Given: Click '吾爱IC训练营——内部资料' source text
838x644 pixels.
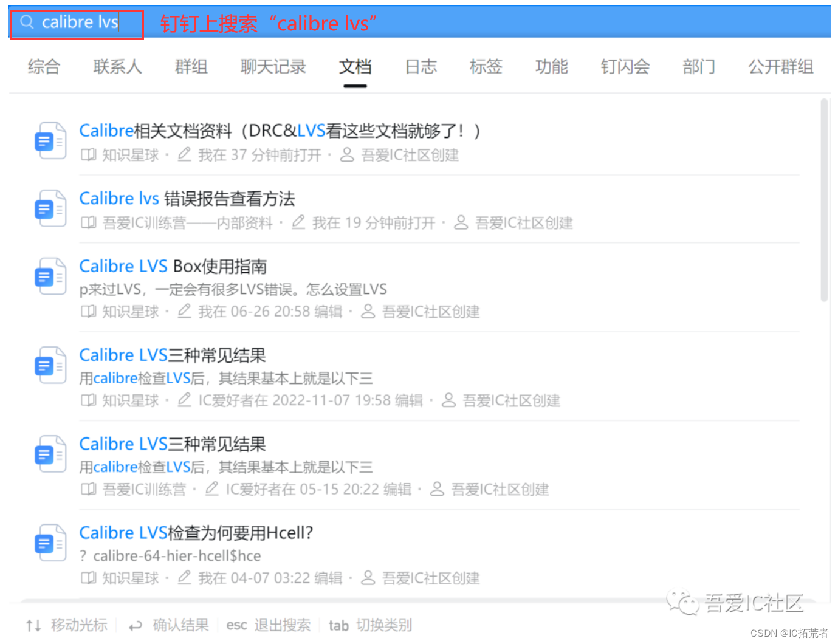Looking at the screenshot, I should [188, 223].
